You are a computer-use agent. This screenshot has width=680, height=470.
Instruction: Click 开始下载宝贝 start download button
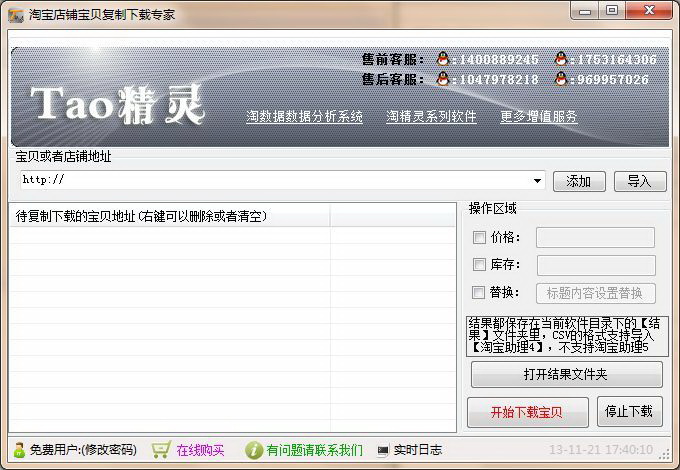point(527,412)
